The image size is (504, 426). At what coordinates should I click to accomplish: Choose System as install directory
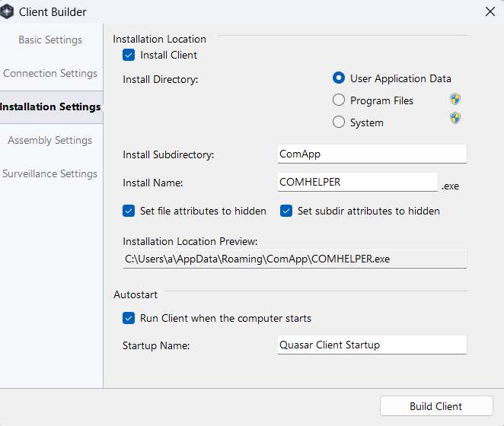click(339, 122)
